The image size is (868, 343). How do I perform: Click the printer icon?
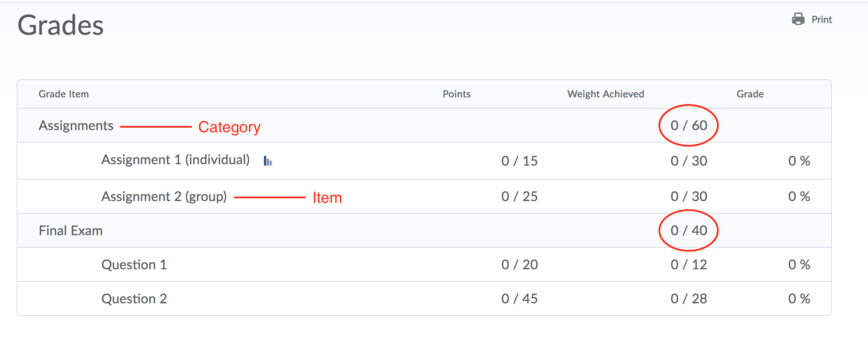[798, 19]
